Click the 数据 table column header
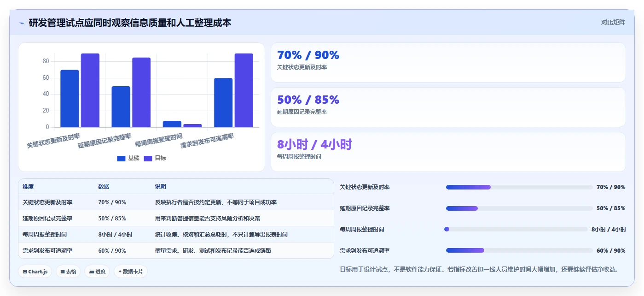 tap(104, 187)
